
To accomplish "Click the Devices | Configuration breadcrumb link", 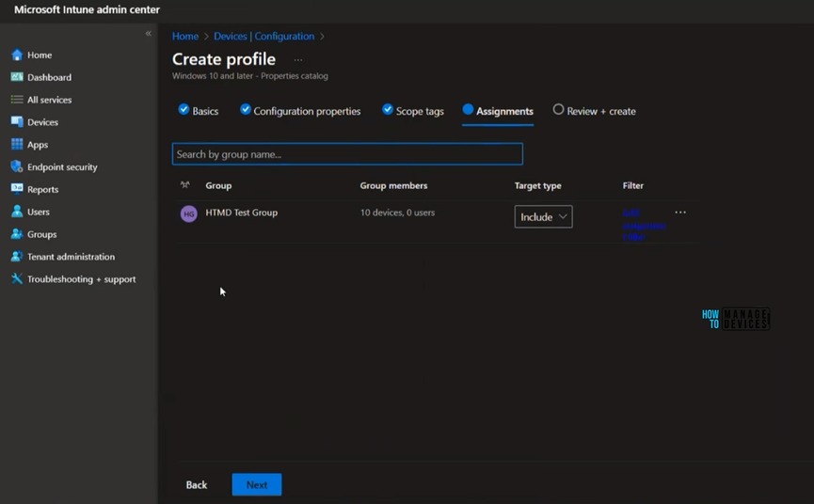I will (263, 37).
